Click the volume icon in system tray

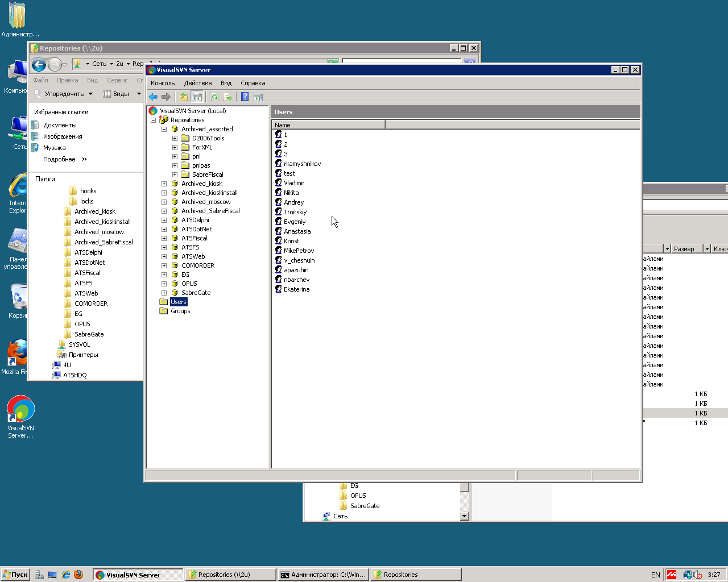point(698,575)
